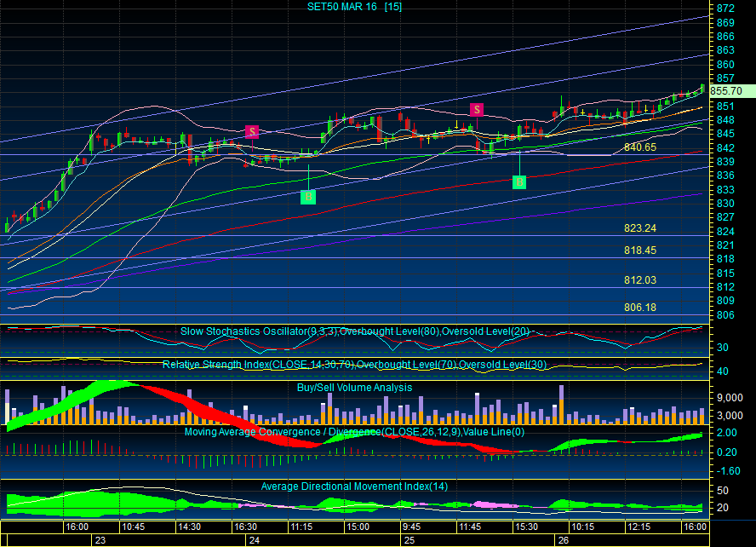Click the 16:30 time axis label
Viewport: 756px width, 547px height.
tap(245, 527)
